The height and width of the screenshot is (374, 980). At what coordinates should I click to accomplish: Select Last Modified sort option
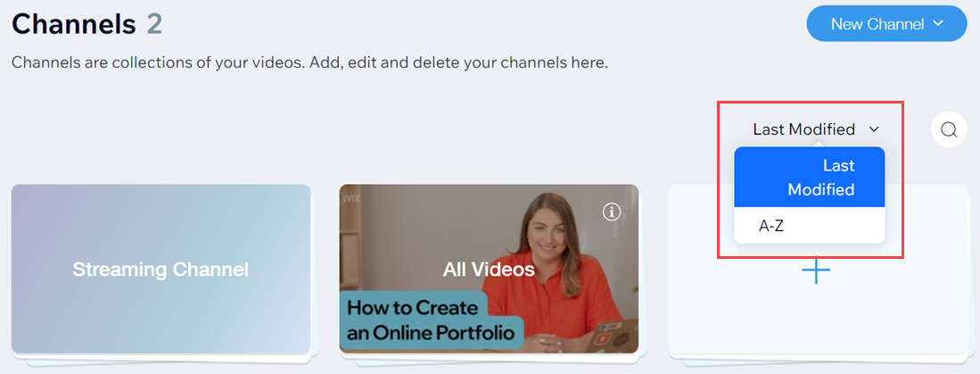point(810,178)
